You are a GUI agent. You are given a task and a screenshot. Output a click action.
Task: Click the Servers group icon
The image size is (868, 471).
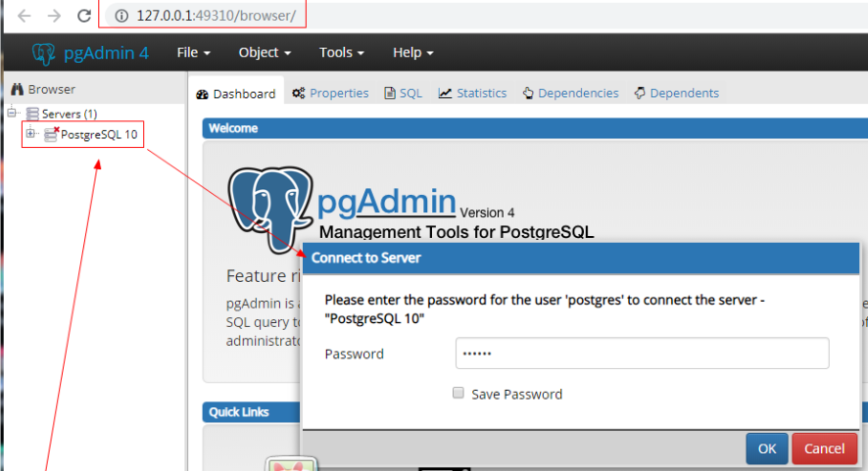click(32, 114)
